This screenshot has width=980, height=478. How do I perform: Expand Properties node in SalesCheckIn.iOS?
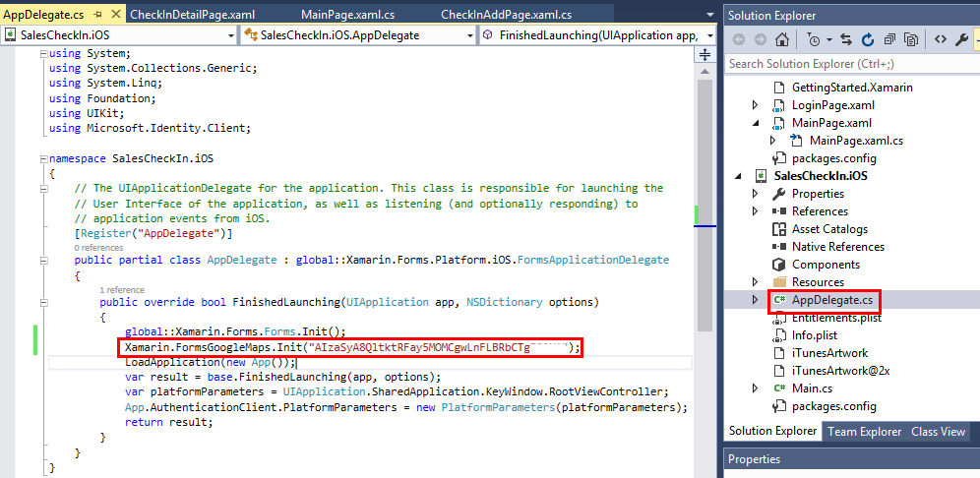coord(756,194)
